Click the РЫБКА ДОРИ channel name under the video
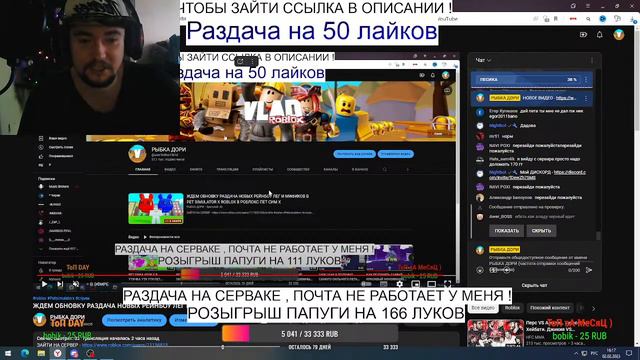This screenshot has width=640, height=360. [67, 317]
